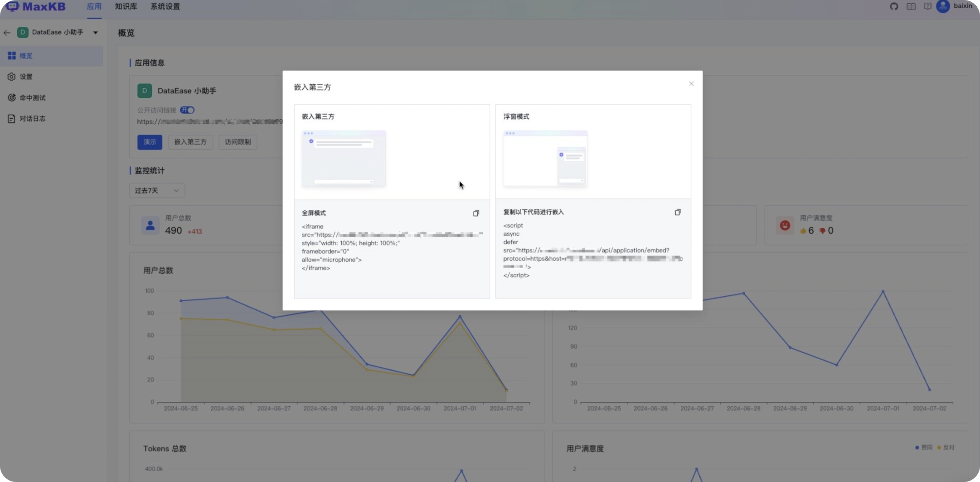The width and height of the screenshot is (980, 482).
Task: Click the 访问限制 button
Action: (x=238, y=142)
